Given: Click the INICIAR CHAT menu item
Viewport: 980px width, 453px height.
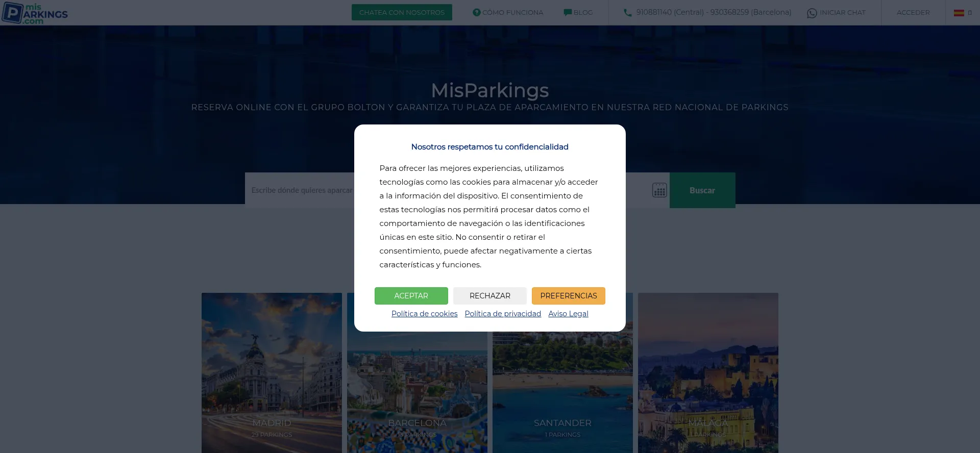Looking at the screenshot, I should tap(836, 13).
